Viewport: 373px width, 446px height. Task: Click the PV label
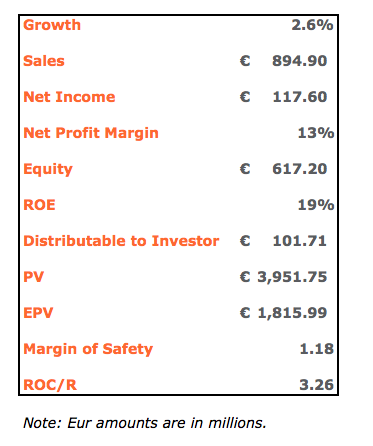(x=34, y=277)
